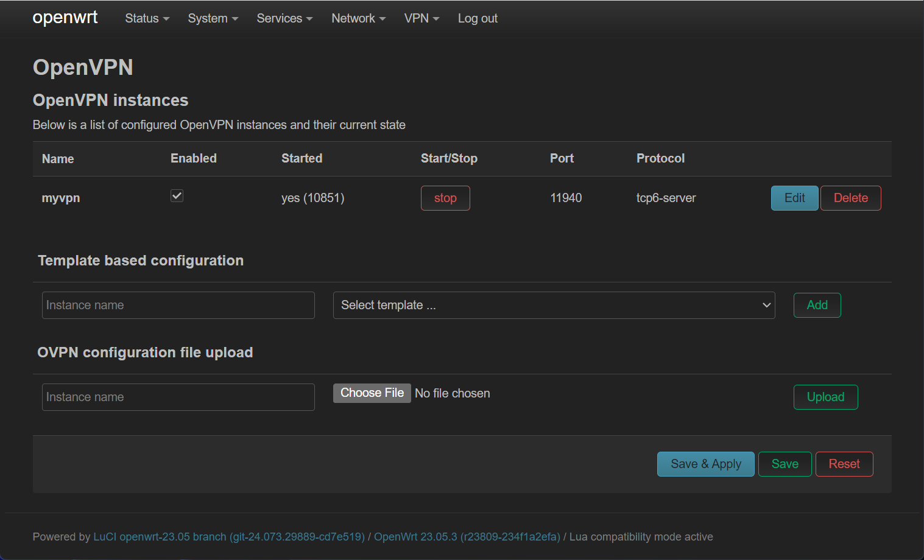Click Choose File to browse
Viewport: 924px width, 560px height.
point(372,393)
